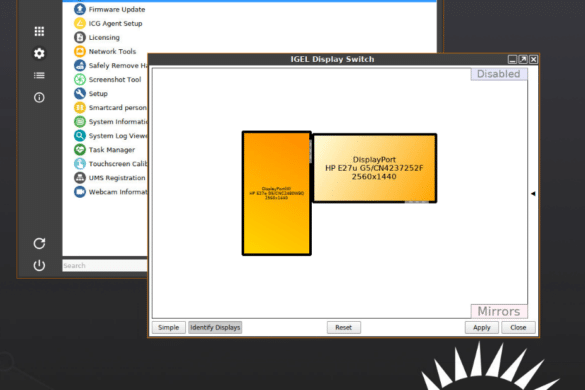Focus the Search field

105,265
